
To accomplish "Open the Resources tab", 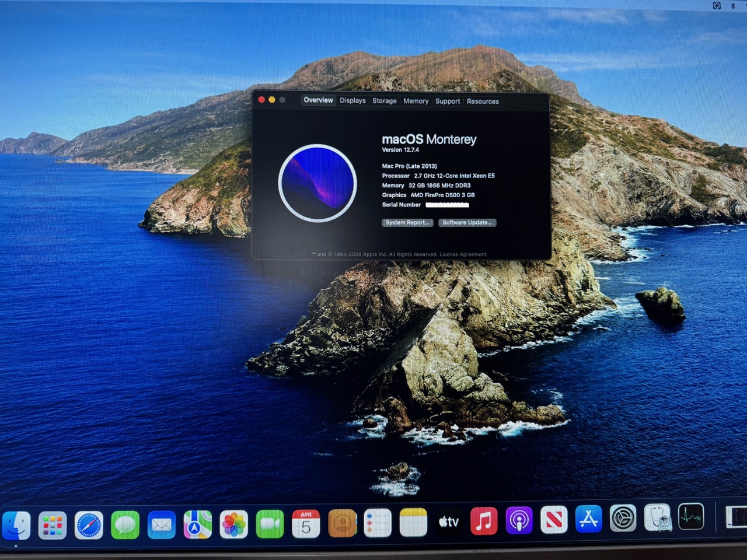I will (x=483, y=101).
